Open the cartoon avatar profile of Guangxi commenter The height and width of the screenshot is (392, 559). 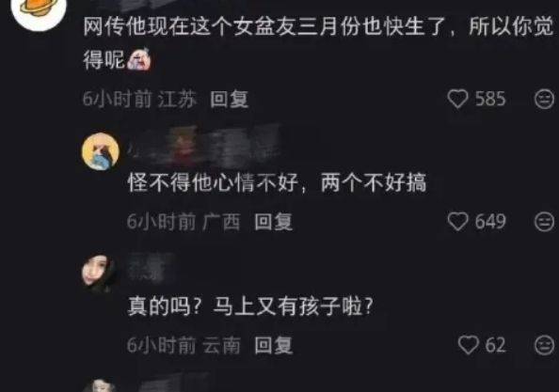pyautogui.click(x=101, y=151)
